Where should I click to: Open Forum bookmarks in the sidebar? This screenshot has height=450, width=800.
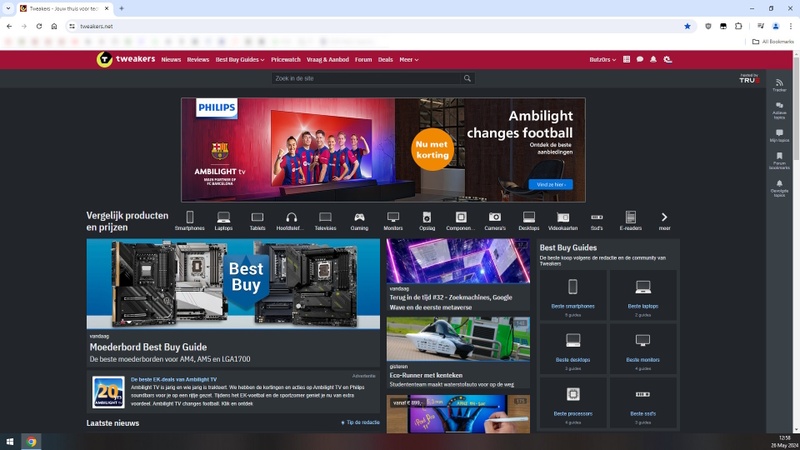tap(779, 161)
